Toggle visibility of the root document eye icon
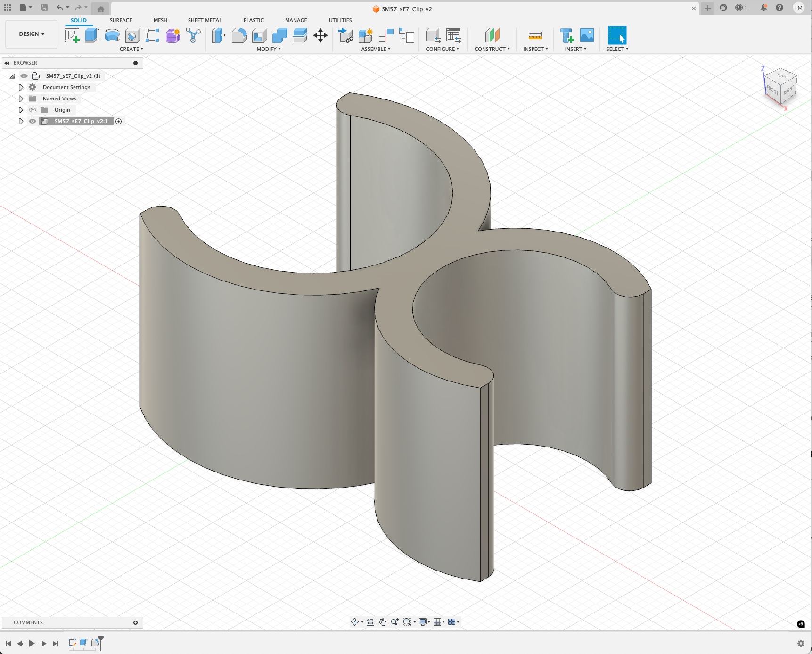This screenshot has height=654, width=812. click(x=24, y=75)
